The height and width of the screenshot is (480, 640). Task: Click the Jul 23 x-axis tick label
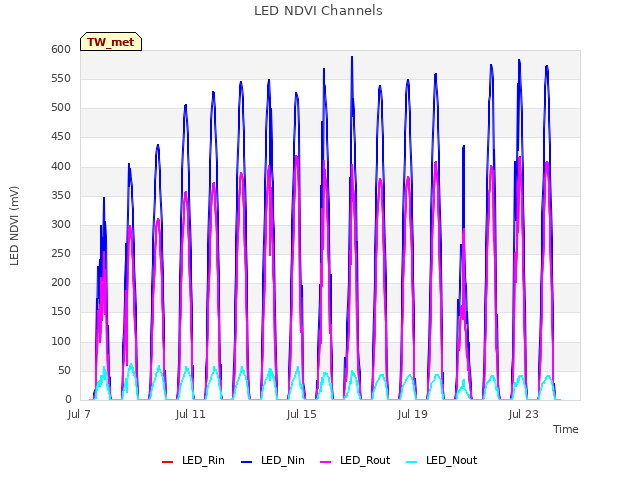pyautogui.click(x=524, y=414)
